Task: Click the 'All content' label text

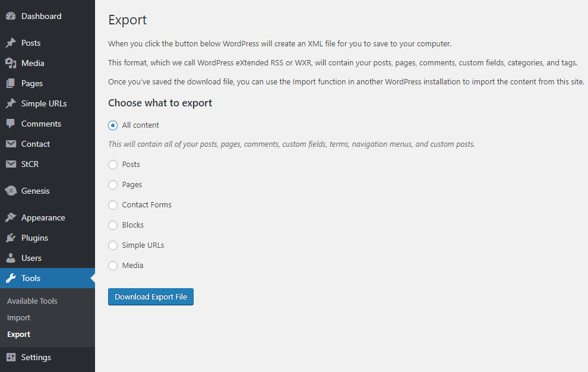Action: click(x=140, y=125)
